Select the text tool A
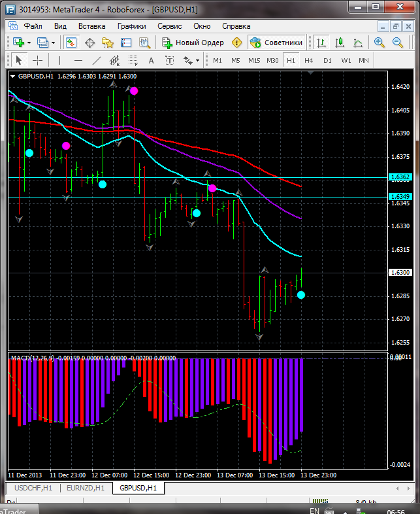420x514 pixels. (x=151, y=60)
